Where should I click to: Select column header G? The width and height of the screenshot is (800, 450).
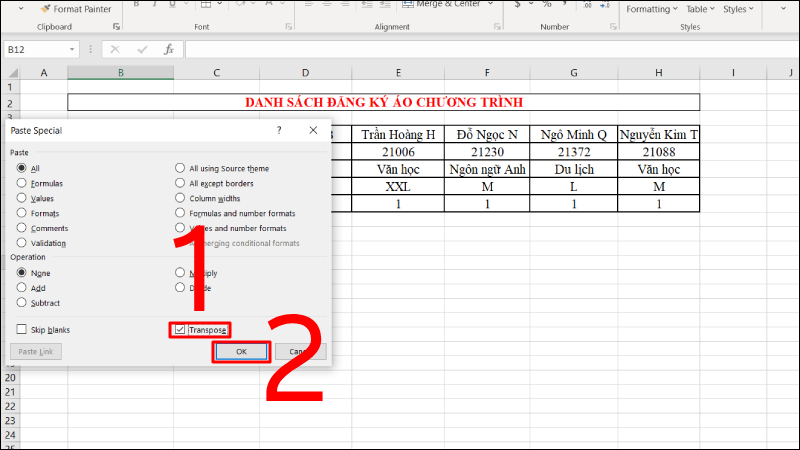[574, 72]
